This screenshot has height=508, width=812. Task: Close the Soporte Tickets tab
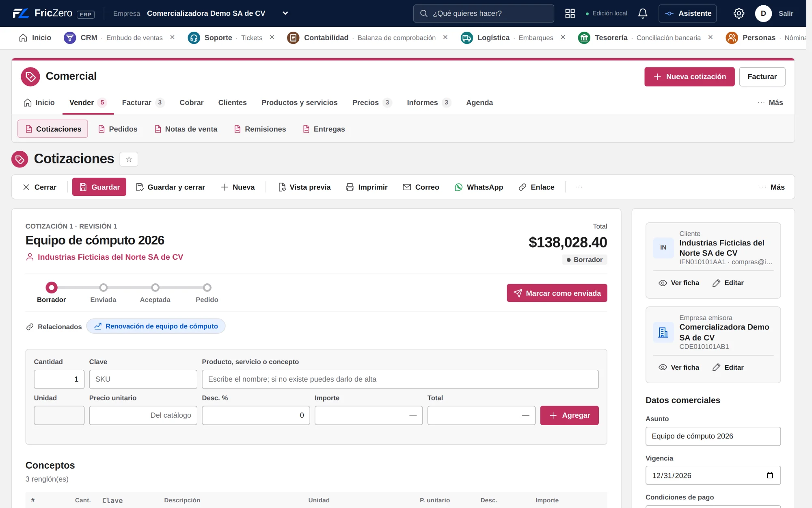[x=272, y=37]
